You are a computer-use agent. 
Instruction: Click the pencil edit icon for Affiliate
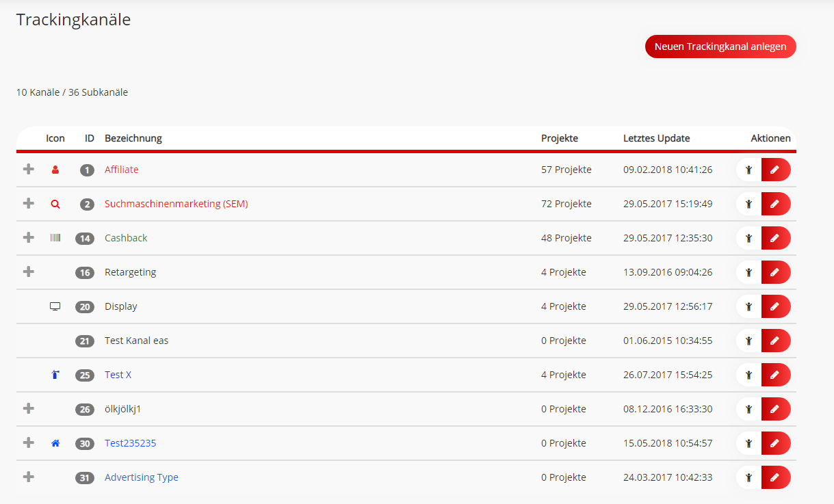coord(775,170)
